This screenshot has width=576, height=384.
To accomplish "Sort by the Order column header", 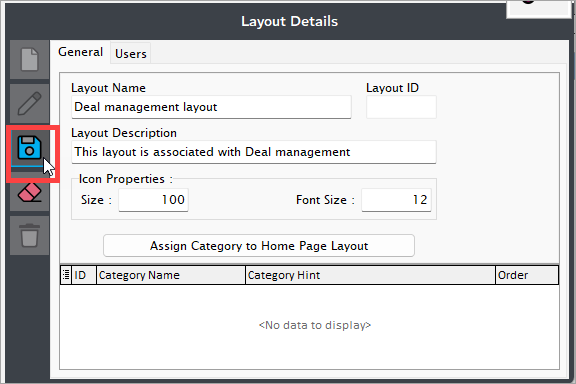I will [527, 275].
